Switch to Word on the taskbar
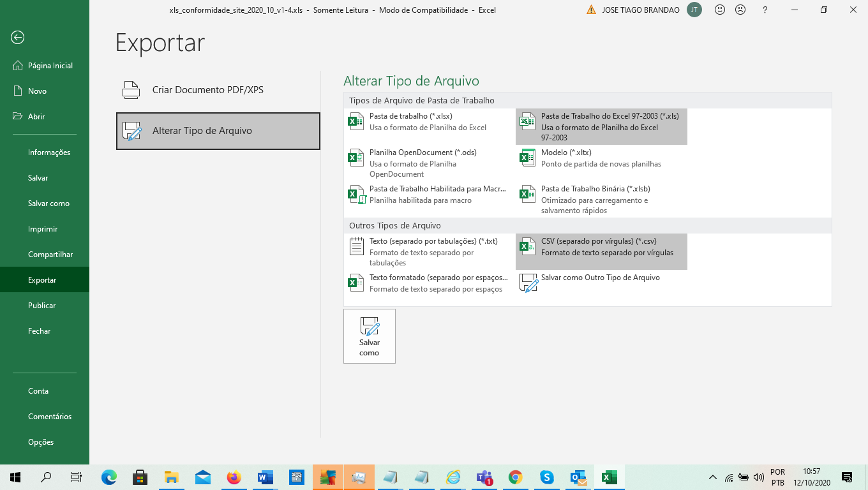The image size is (868, 490). point(266,477)
